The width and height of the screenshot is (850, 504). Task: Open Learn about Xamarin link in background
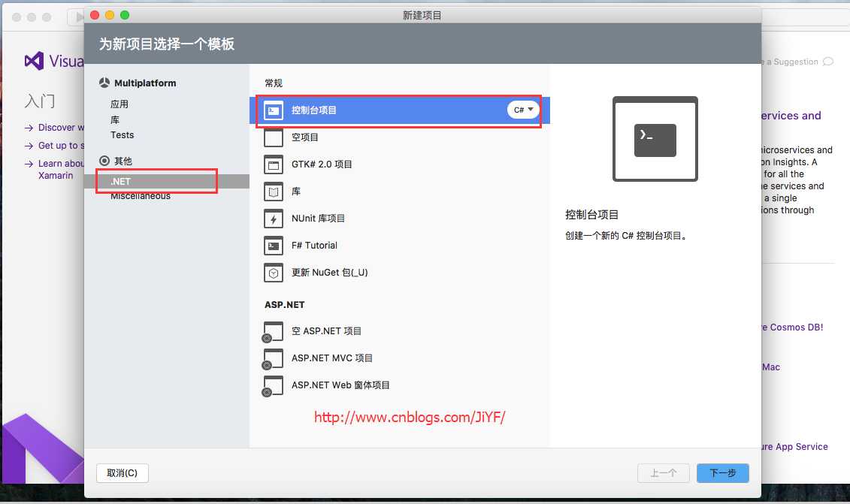point(61,170)
